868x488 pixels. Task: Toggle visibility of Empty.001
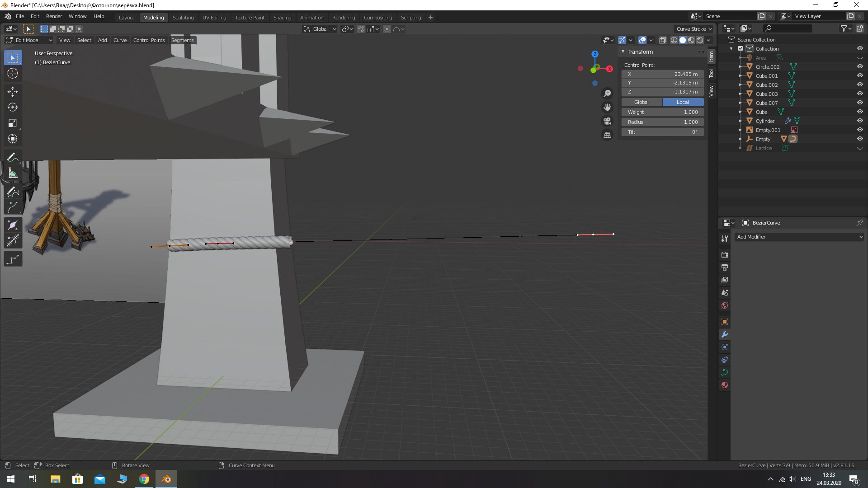tap(860, 130)
